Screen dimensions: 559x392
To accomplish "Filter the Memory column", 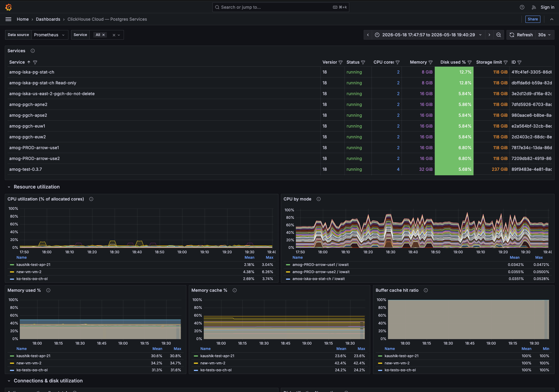I will (x=431, y=62).
